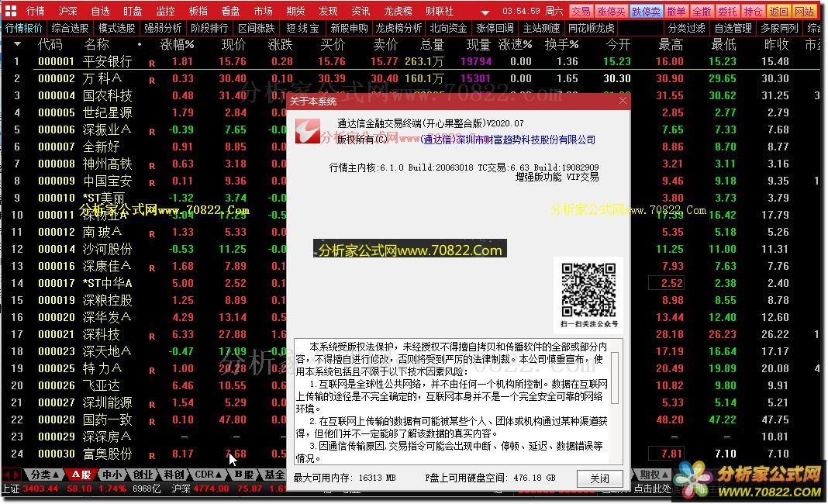
Task: Select the 000001 平安银行 stock row
Action: pos(414,61)
